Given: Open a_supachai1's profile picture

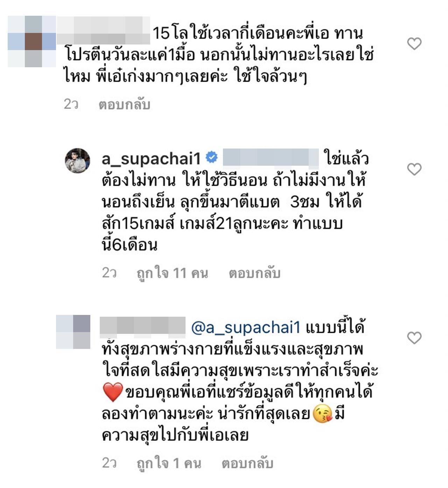Looking at the screenshot, I should pyautogui.click(x=78, y=160).
